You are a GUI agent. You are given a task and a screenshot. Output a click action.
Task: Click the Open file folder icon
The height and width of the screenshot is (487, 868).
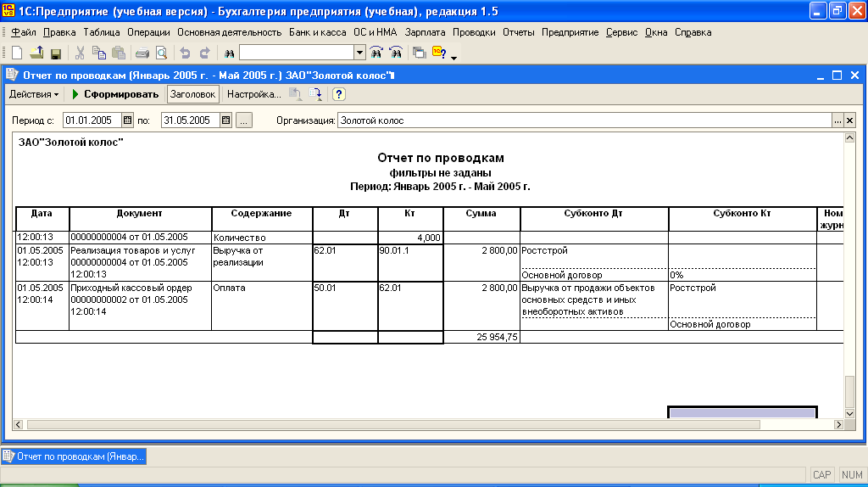pyautogui.click(x=36, y=53)
